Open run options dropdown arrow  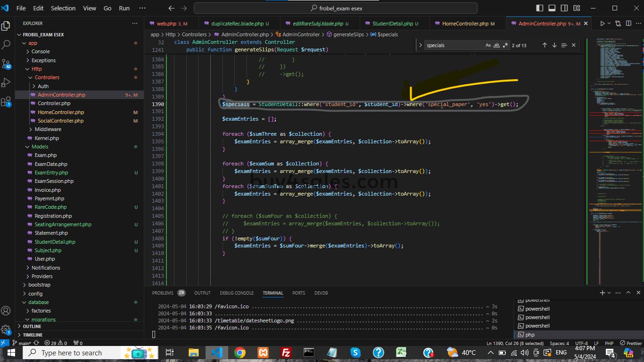[x=609, y=23]
